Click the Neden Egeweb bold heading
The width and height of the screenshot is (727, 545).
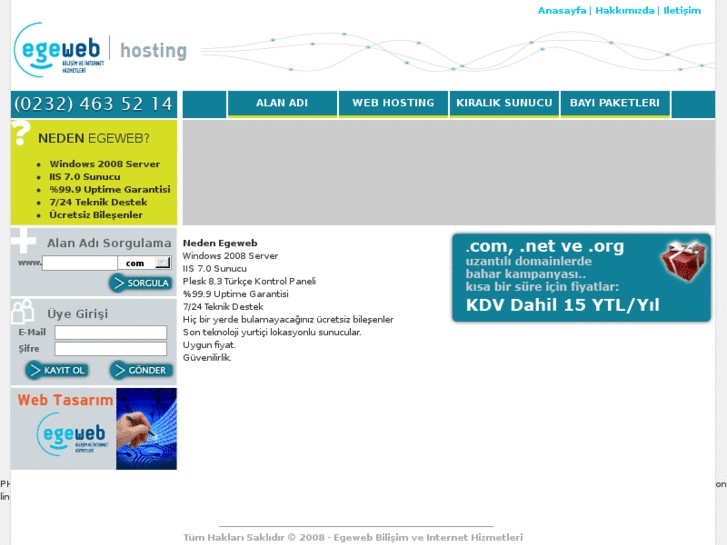click(x=220, y=243)
